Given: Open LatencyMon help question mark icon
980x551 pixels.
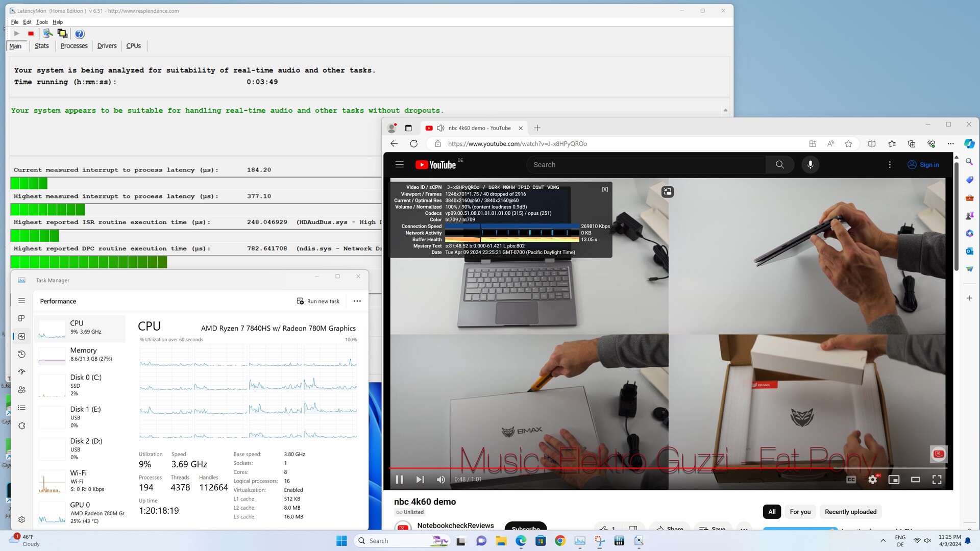Looking at the screenshot, I should pos(80,34).
